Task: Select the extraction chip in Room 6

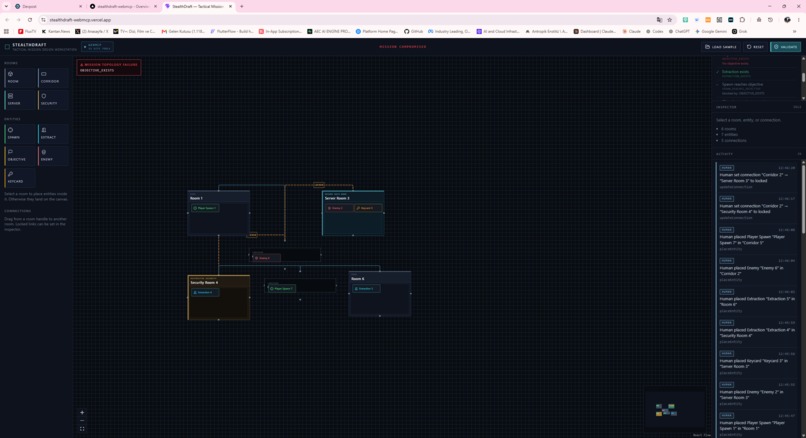Action: 366,289
